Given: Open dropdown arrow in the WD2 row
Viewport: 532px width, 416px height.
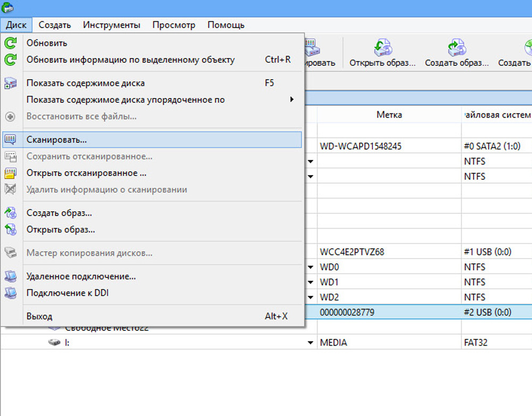Looking at the screenshot, I should click(x=311, y=297).
